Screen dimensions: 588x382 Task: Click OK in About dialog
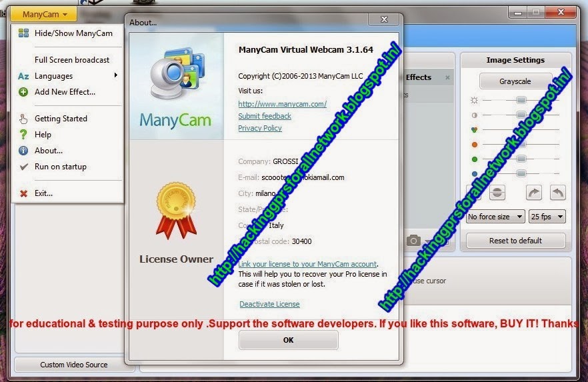pos(289,340)
